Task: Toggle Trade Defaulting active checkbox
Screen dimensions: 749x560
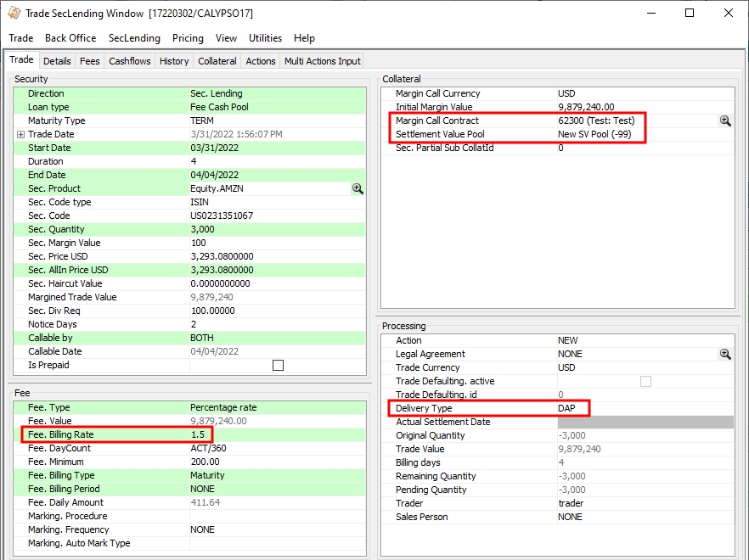Action: pos(645,381)
